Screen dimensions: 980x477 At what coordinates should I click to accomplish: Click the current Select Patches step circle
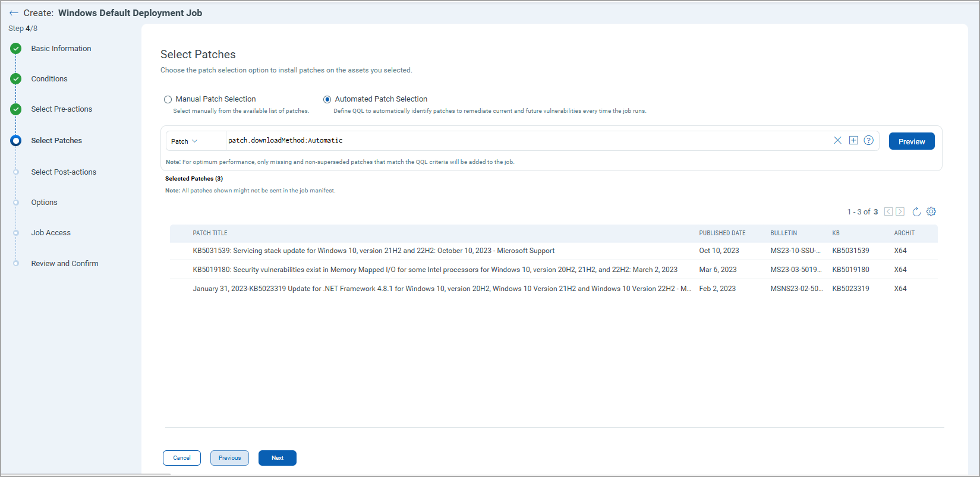pos(16,141)
